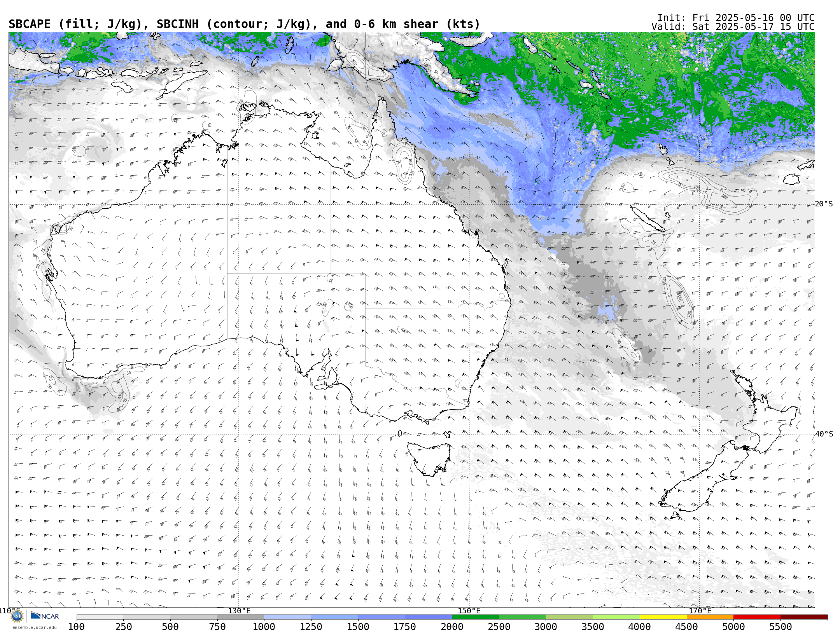Pick the yellow 4000–4500 colorbar swatch
840x632 pixels.
663,617
